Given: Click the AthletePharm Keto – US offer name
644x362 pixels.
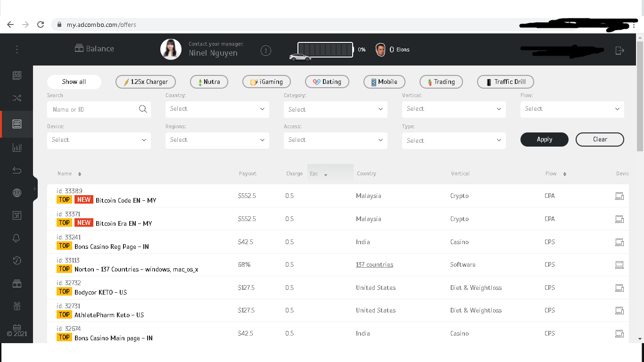Looking at the screenshot, I should pyautogui.click(x=109, y=315).
